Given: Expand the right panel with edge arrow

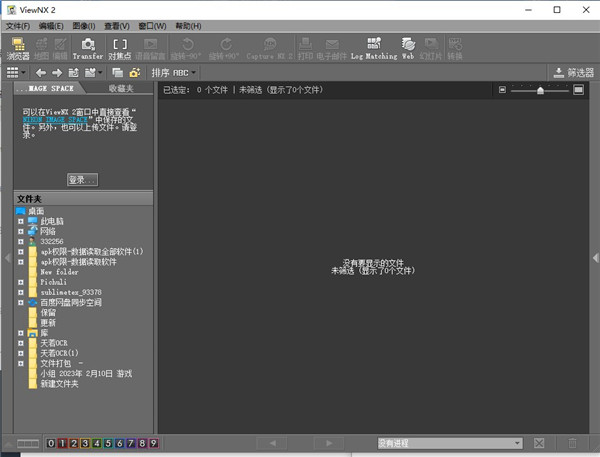Looking at the screenshot, I should (x=595, y=257).
